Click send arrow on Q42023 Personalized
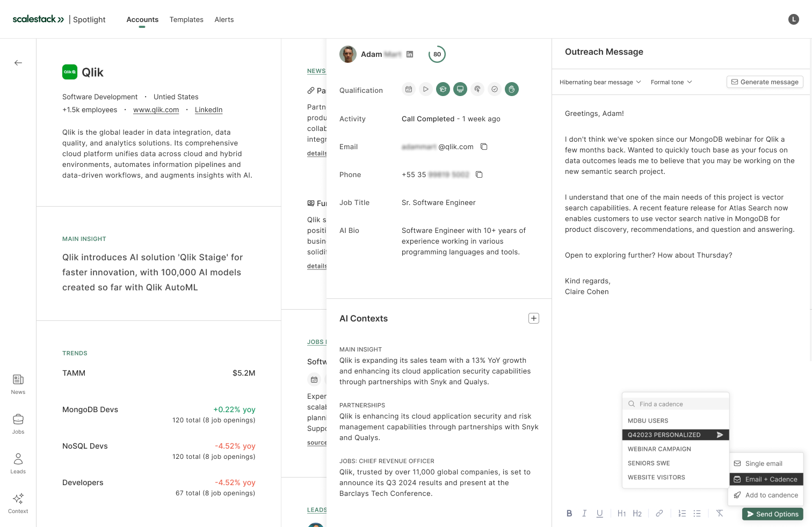The image size is (812, 527). coord(720,435)
